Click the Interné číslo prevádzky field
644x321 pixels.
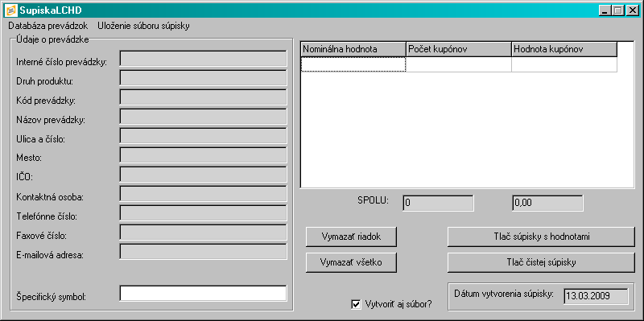click(204, 59)
